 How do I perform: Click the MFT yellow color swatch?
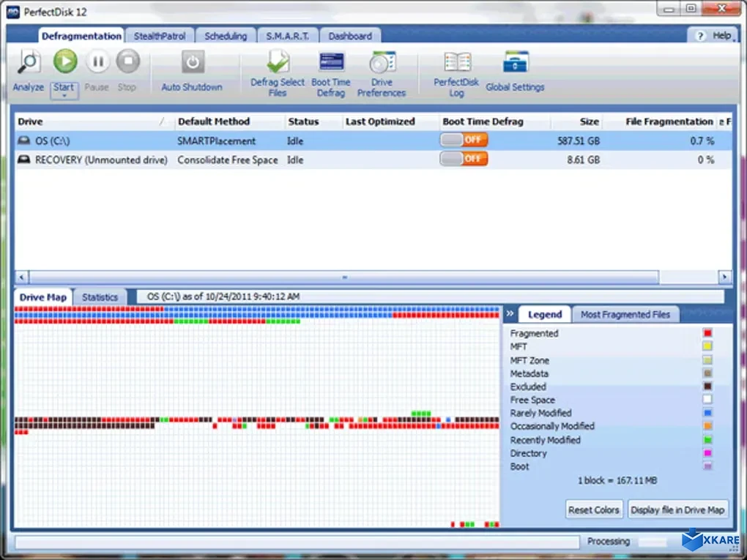click(707, 346)
